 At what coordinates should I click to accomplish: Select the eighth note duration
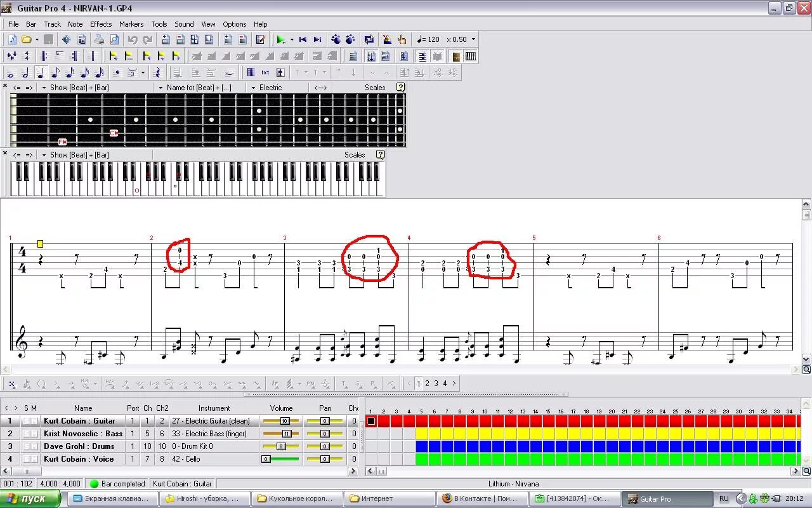click(x=55, y=72)
